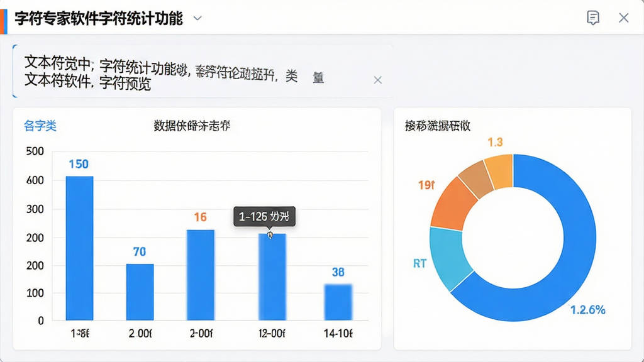Image resolution: width=644 pixels, height=362 pixels.
Task: Select the yellow 1.3 donut segment
Action: [x=500, y=172]
